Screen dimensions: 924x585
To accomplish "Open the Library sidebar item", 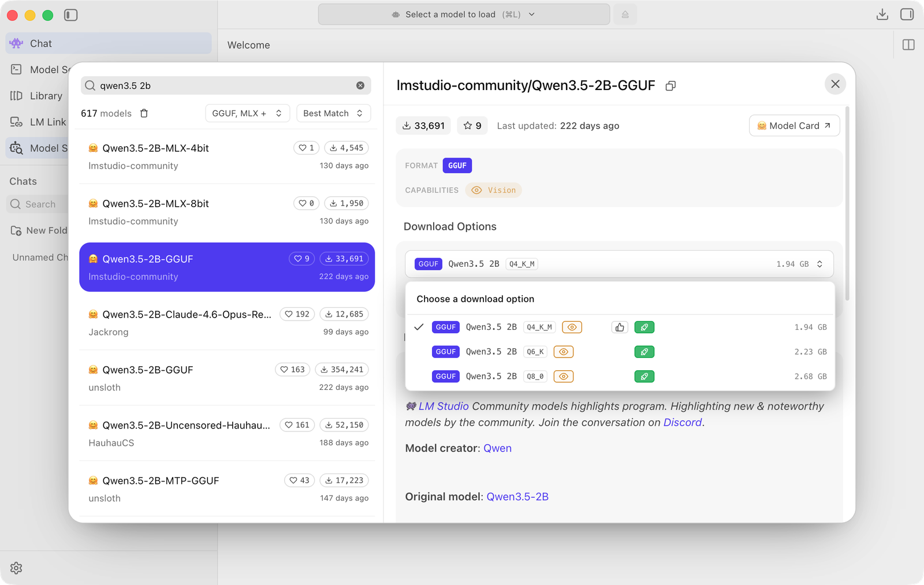I will click(37, 96).
